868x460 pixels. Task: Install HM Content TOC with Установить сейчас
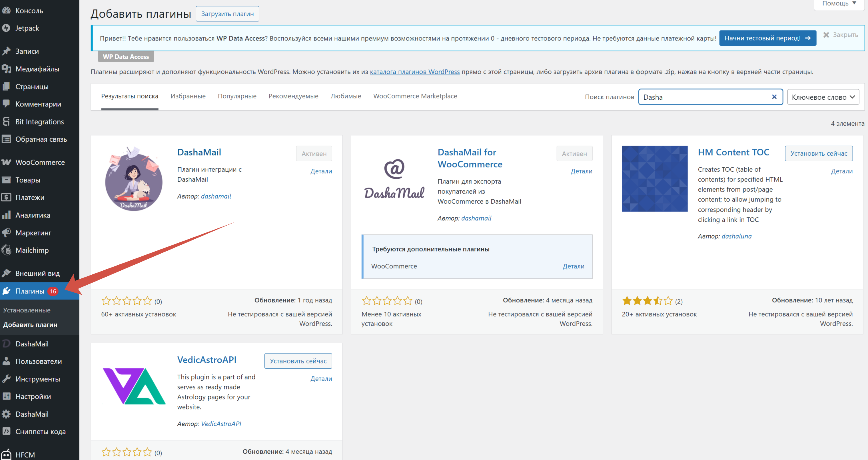[819, 154]
